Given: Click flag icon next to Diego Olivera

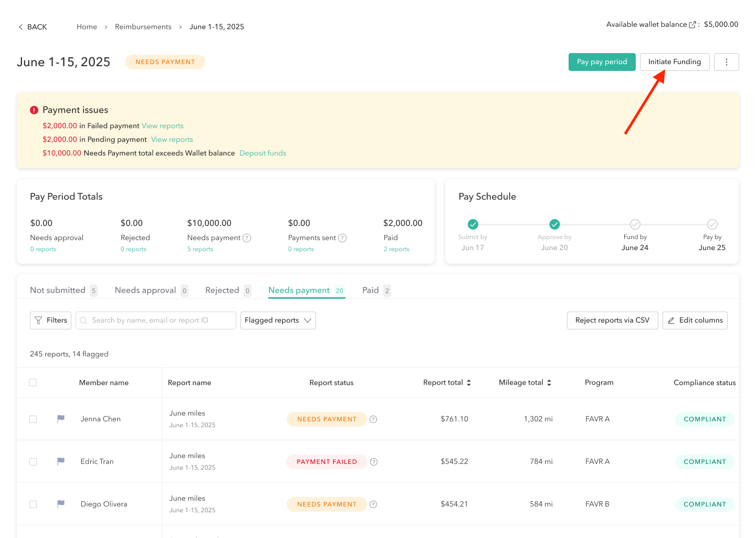Looking at the screenshot, I should coord(61,504).
